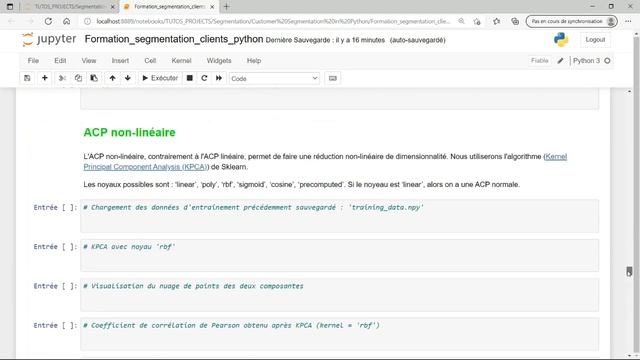The height and width of the screenshot is (360, 640).
Task: Rename notebook title Formation_segmentation_clients_python
Action: 174,39
